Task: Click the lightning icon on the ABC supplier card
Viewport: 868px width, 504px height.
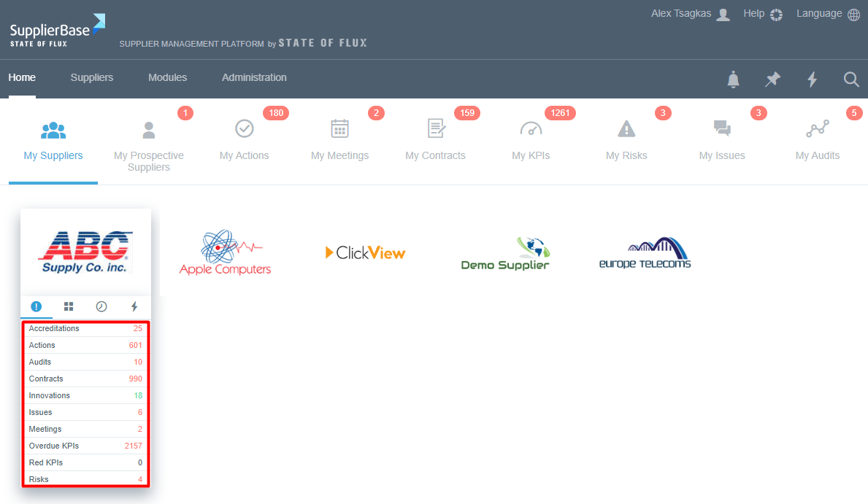Action: pos(134,306)
